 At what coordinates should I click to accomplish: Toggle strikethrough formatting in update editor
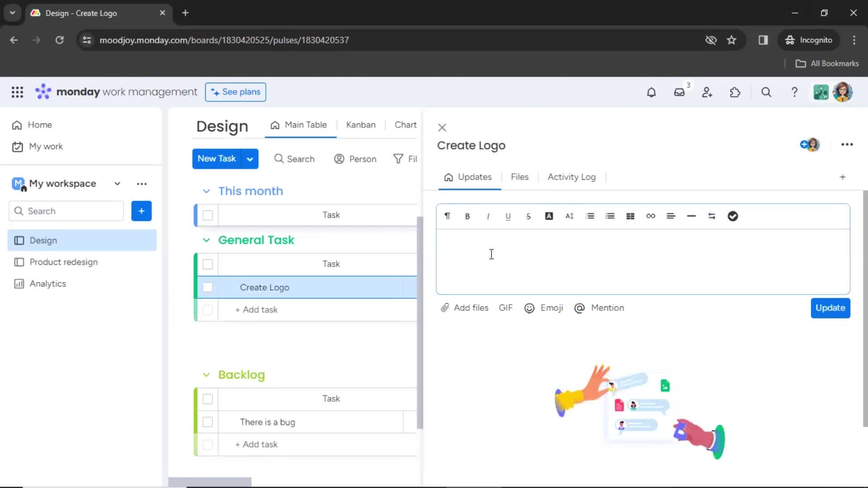pyautogui.click(x=528, y=216)
